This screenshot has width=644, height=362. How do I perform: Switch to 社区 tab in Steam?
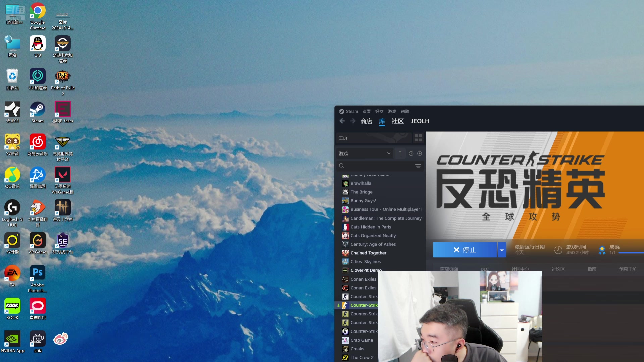pos(397,121)
